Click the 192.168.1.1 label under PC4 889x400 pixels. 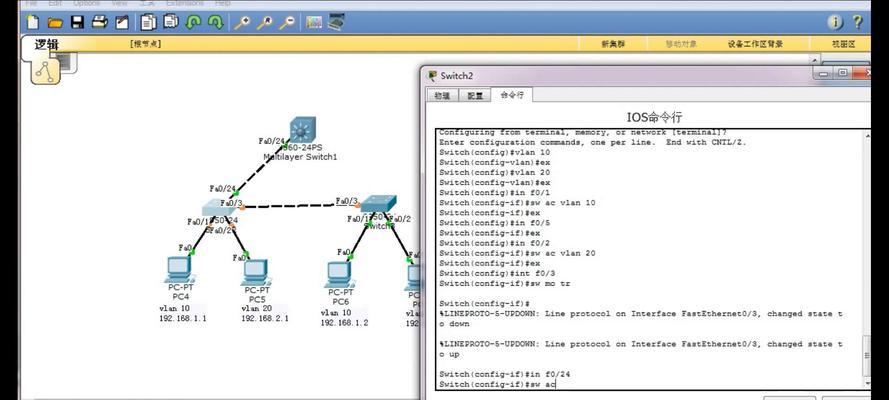pos(183,318)
